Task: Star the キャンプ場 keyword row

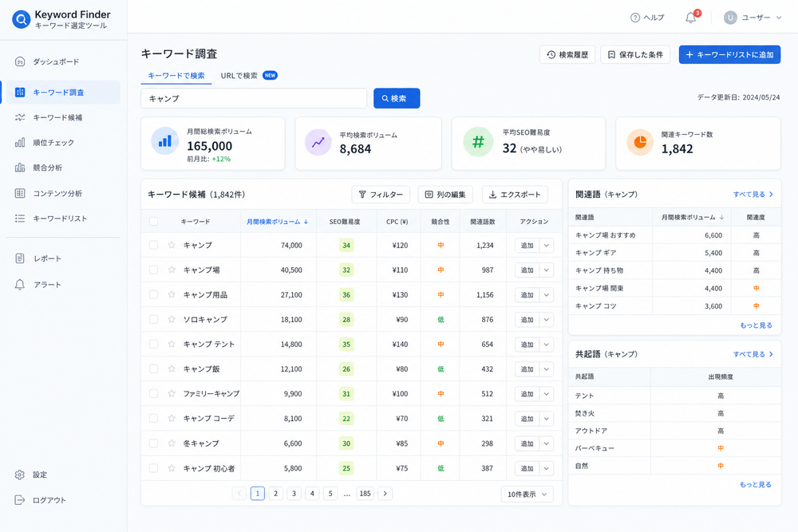Action: [172, 270]
